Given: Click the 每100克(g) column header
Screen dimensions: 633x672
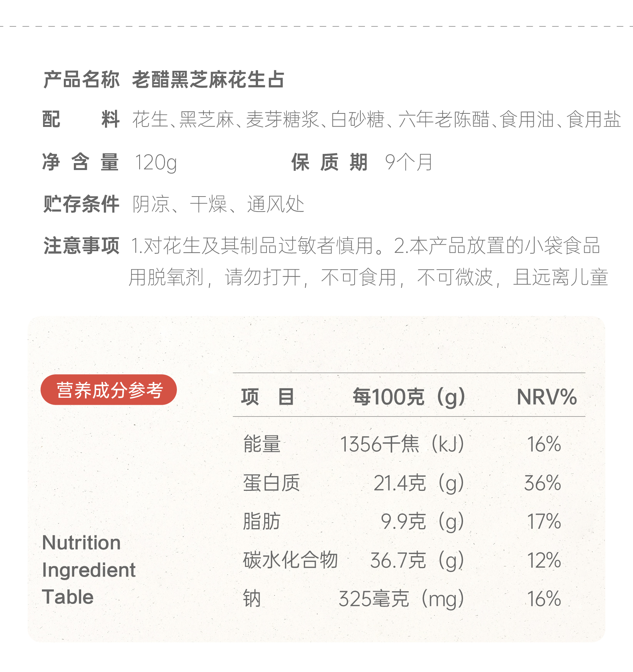Looking at the screenshot, I should (409, 397).
